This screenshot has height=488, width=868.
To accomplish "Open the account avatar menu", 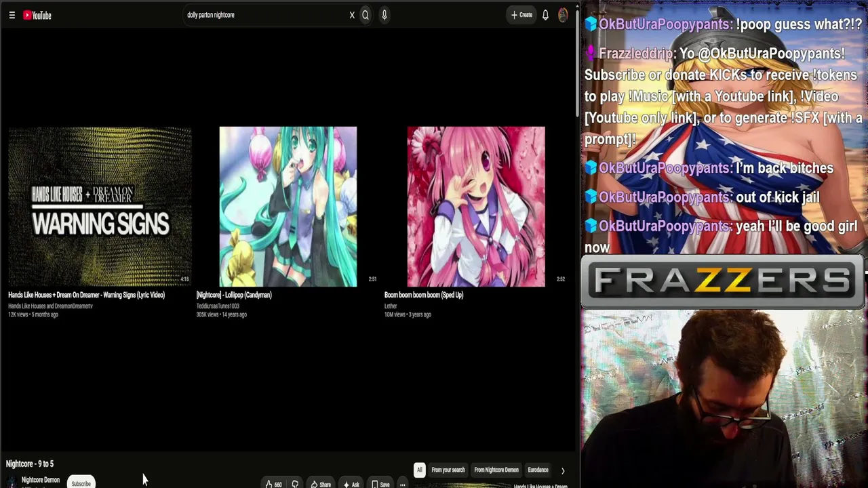I will pyautogui.click(x=563, y=15).
